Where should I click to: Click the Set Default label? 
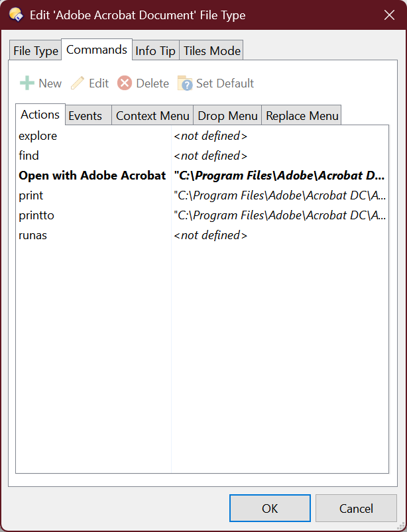pyautogui.click(x=225, y=83)
